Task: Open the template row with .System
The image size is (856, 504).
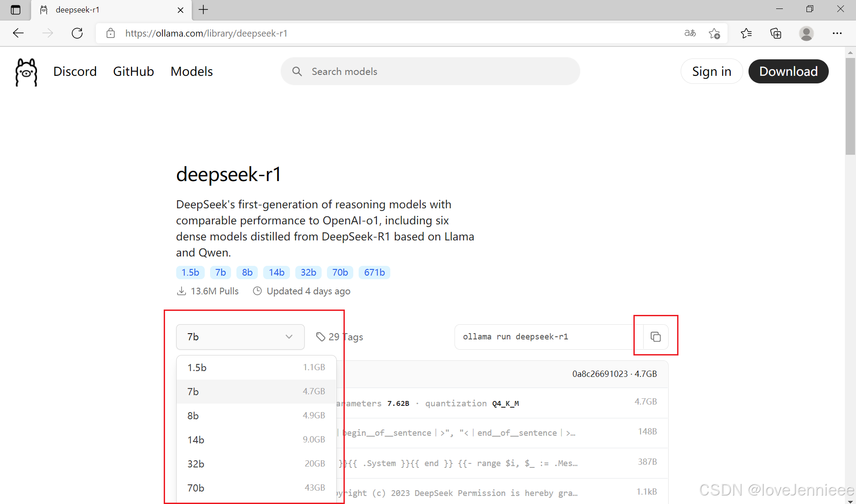Action: pyautogui.click(x=502, y=463)
